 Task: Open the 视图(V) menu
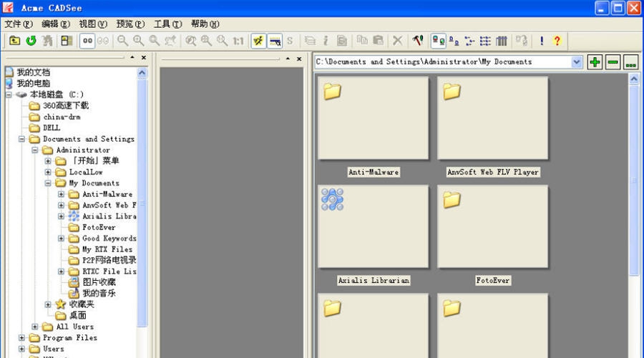tap(93, 24)
